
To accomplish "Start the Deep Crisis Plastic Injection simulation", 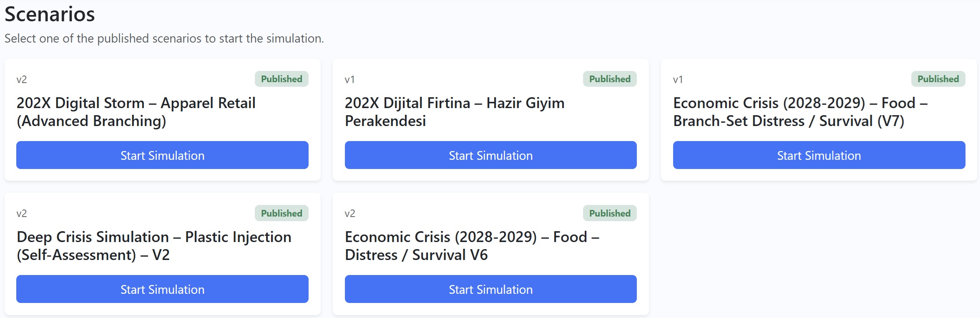I will (x=162, y=289).
